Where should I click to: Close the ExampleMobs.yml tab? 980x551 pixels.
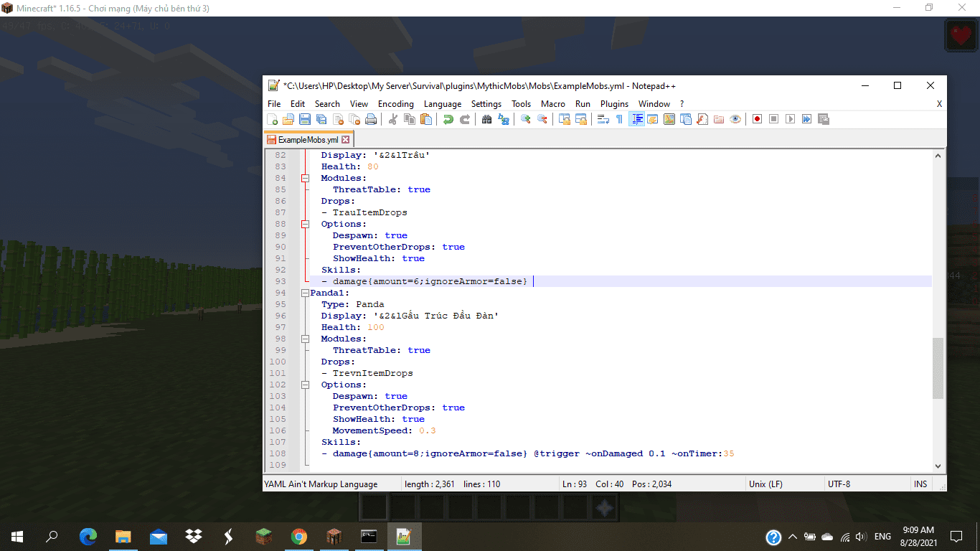(345, 140)
